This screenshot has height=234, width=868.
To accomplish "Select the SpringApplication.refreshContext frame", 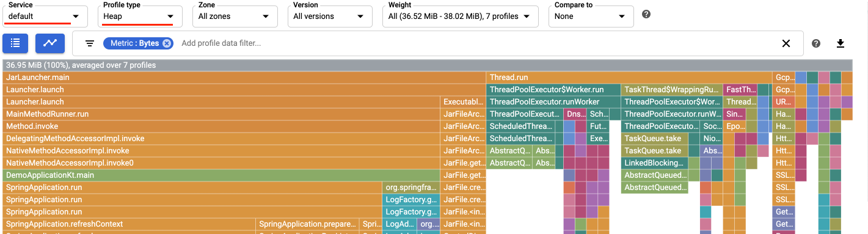I will click(129, 224).
